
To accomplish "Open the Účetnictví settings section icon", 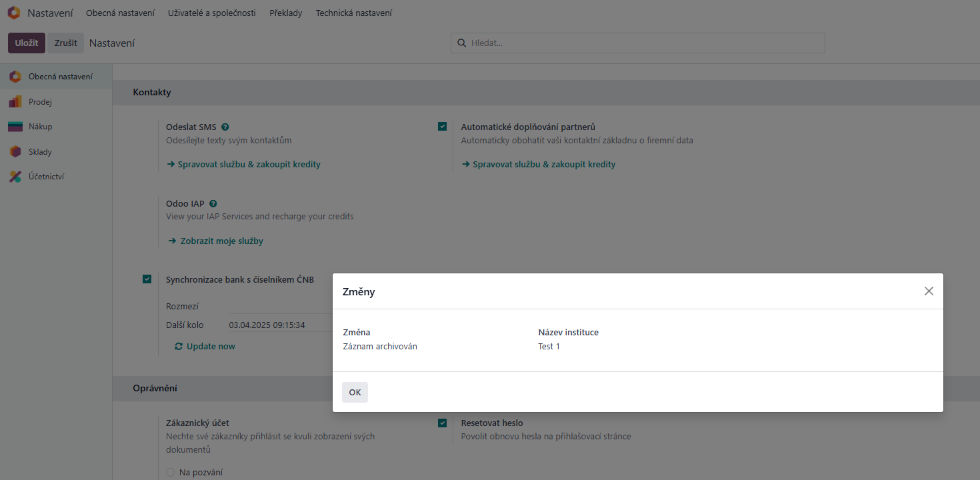I will click(x=15, y=177).
